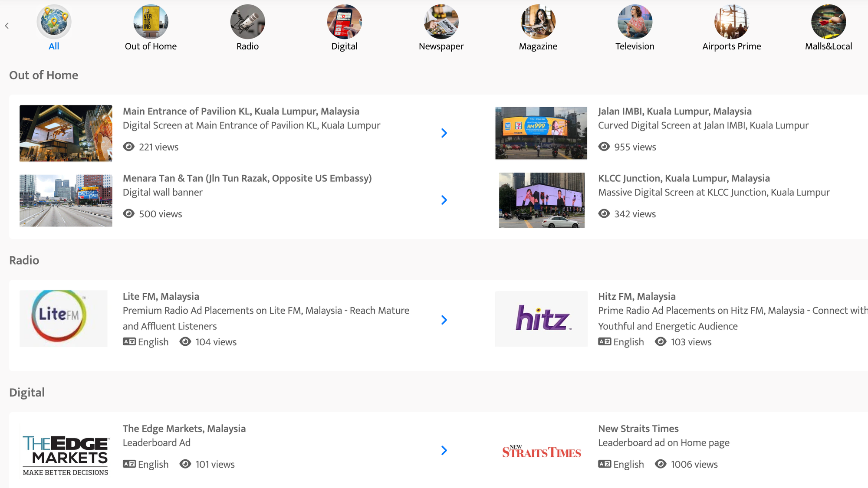Open Main Entrance of Pavilion KL listing title
This screenshot has width=868, height=488.
coord(241,111)
